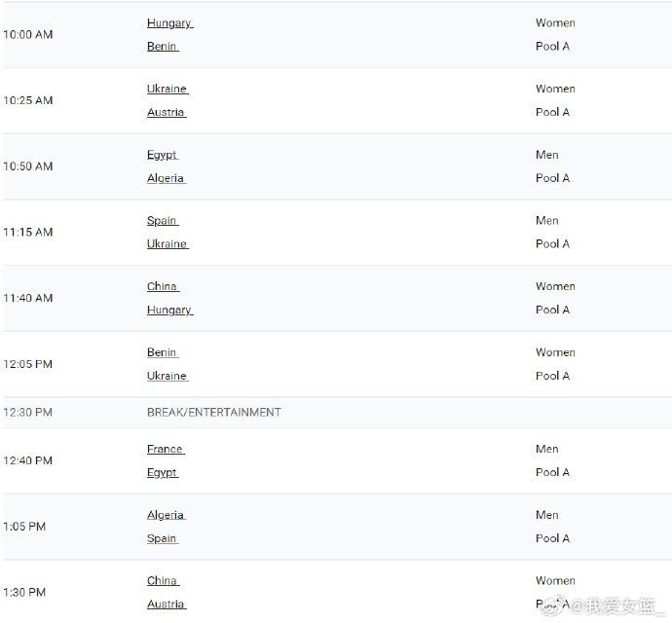Viewport: 672px width, 623px height.
Task: Open Ukraine link in the 10:25 AM match
Action: pos(167,90)
